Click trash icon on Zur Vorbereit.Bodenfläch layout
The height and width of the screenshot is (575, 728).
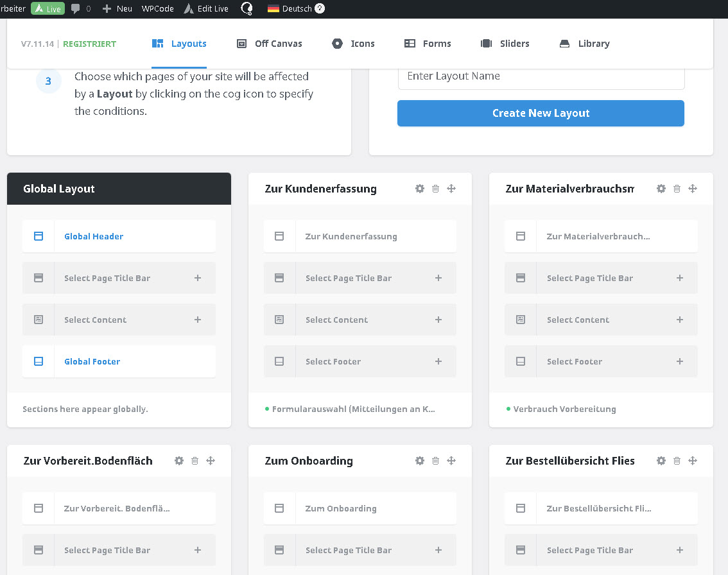(x=195, y=460)
